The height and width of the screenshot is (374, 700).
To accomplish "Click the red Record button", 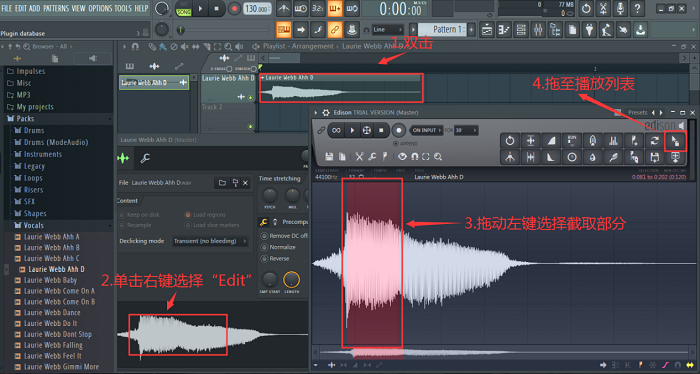I will coord(233,8).
